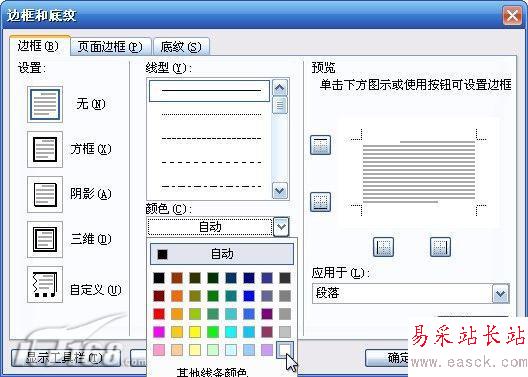This screenshot has height=377, width=528.
Task: Choose the 自动 automatic color entry
Action: (x=222, y=254)
